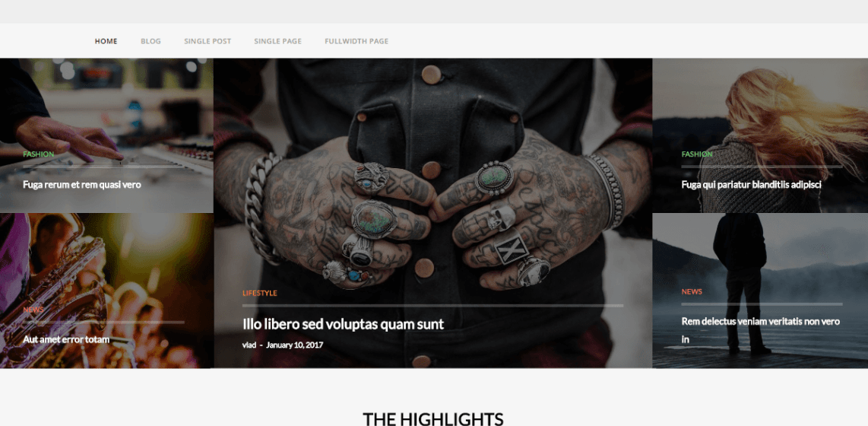868x426 pixels.
Task: Click the January 10, 2017 date
Action: pyautogui.click(x=294, y=345)
